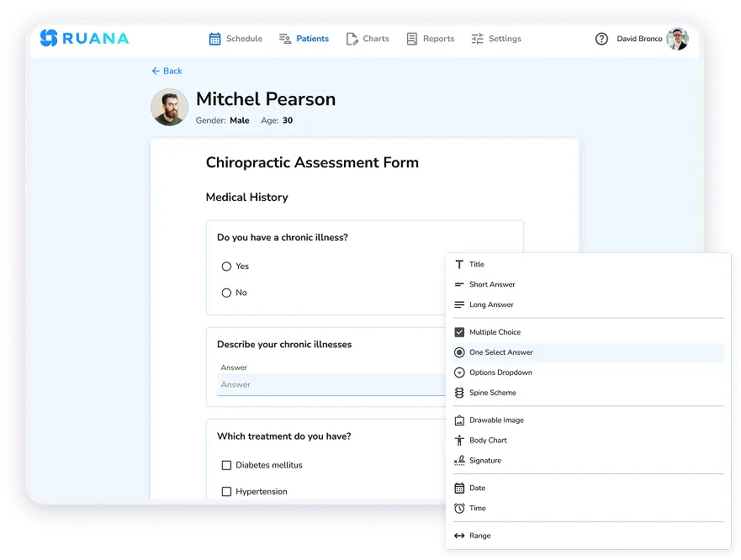Image resolution: width=741 pixels, height=560 pixels.
Task: Check the Diabetes mellitus option
Action: pyautogui.click(x=225, y=465)
